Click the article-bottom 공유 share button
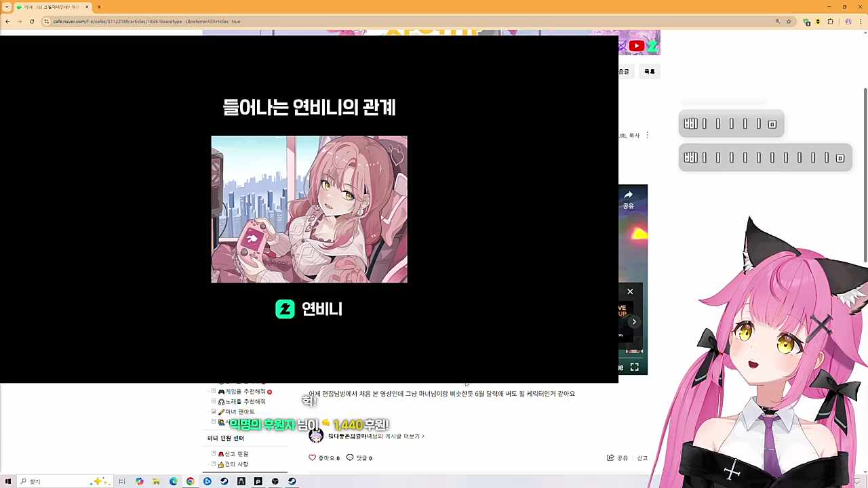 [617, 458]
